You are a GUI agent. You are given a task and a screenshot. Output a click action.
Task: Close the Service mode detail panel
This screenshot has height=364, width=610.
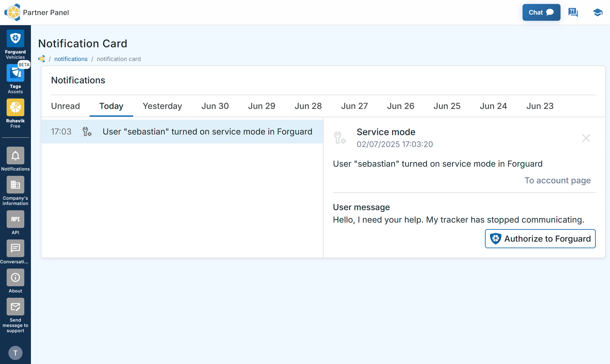[x=586, y=138]
